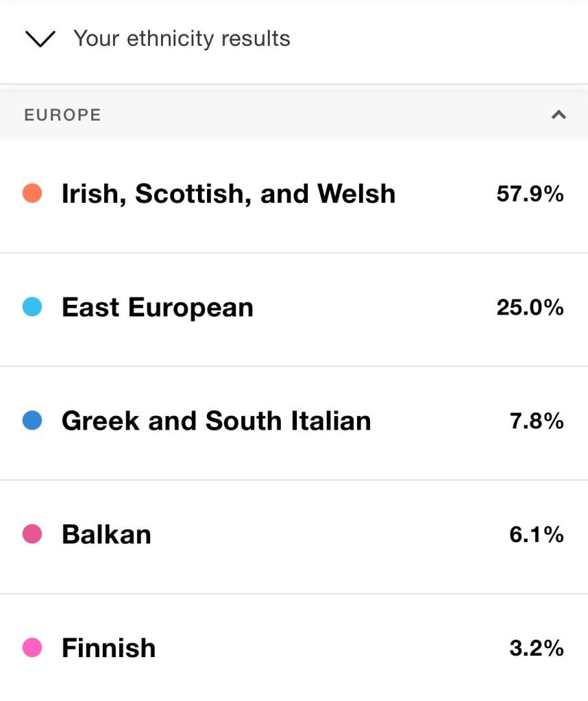Open the Irish, Scottish, and Welsh entry
The height and width of the screenshot is (701, 588).
click(x=228, y=194)
